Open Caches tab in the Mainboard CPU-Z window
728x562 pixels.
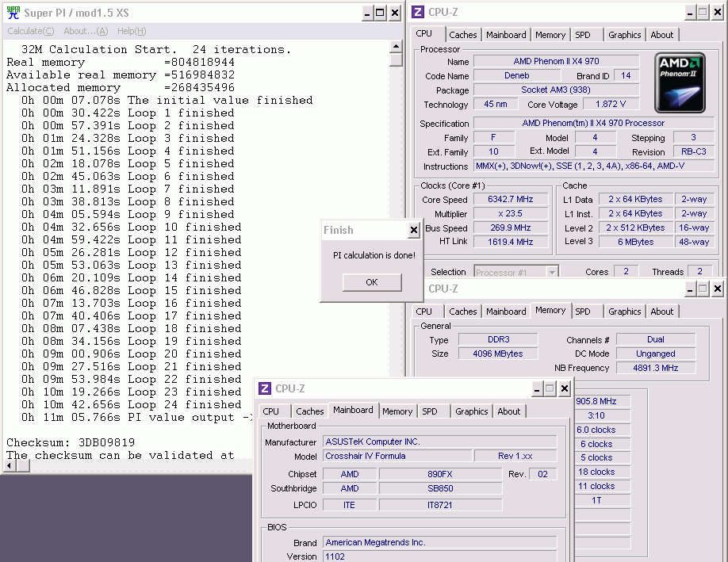pyautogui.click(x=309, y=411)
